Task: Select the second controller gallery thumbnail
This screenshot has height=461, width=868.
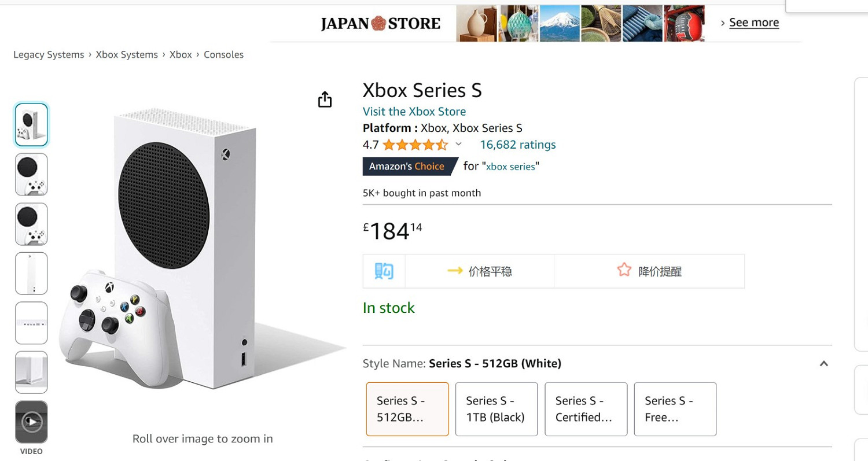Action: [31, 174]
